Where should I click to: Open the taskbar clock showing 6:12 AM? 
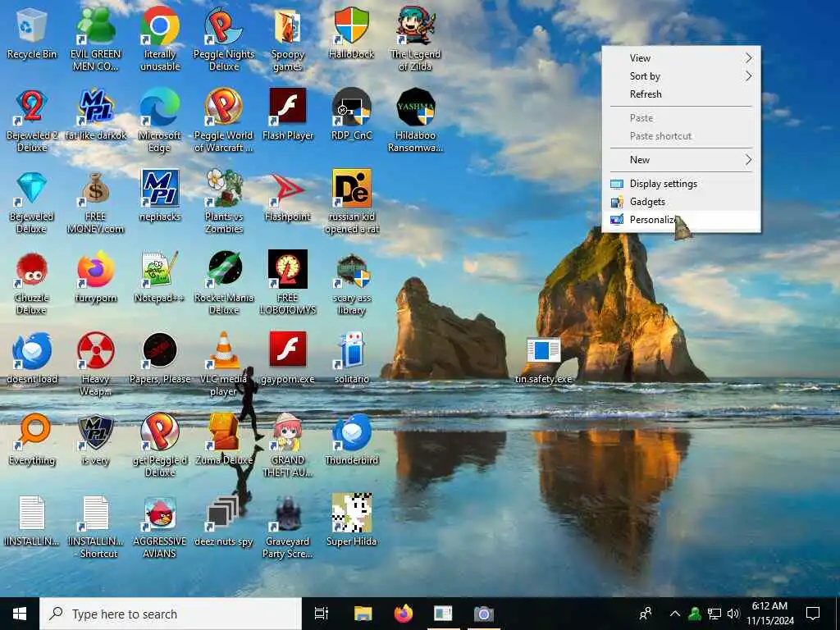click(x=769, y=614)
